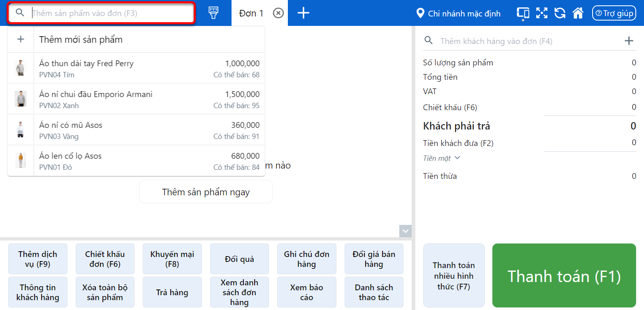Open the Trợ giúp help button

click(614, 13)
